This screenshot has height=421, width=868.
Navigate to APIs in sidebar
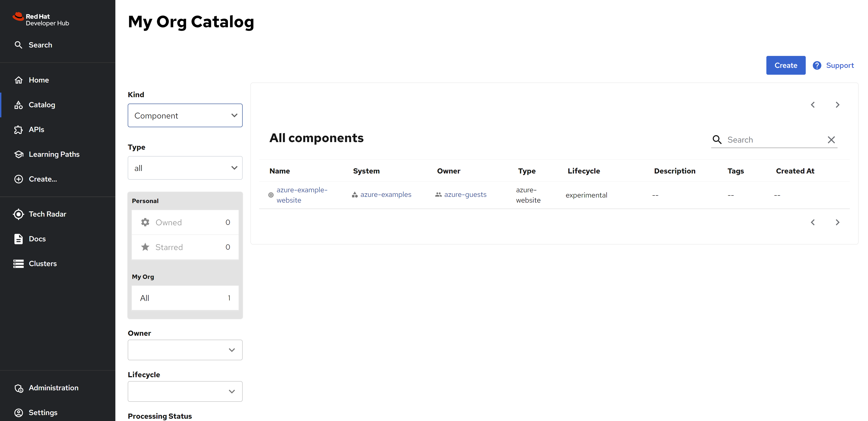click(x=36, y=129)
